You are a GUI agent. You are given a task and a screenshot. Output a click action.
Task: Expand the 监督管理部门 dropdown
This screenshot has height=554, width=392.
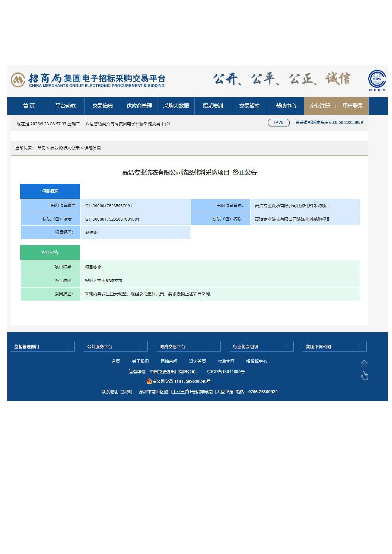[x=43, y=346]
